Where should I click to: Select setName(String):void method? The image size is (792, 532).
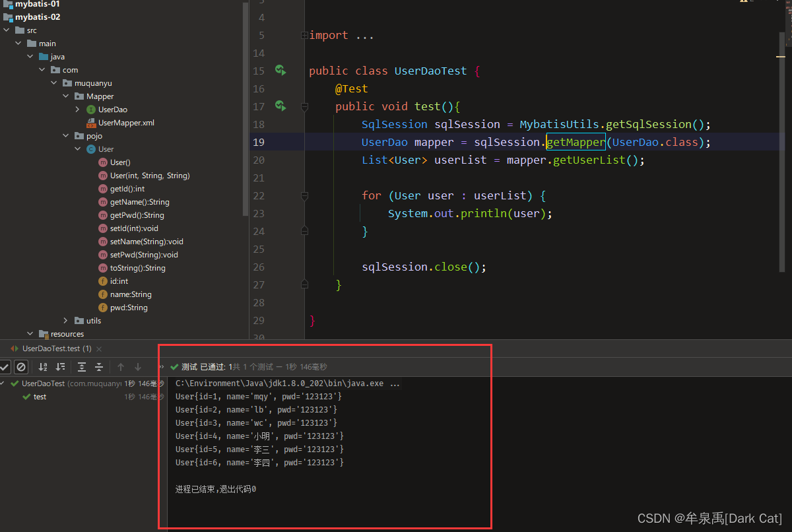[x=147, y=242]
